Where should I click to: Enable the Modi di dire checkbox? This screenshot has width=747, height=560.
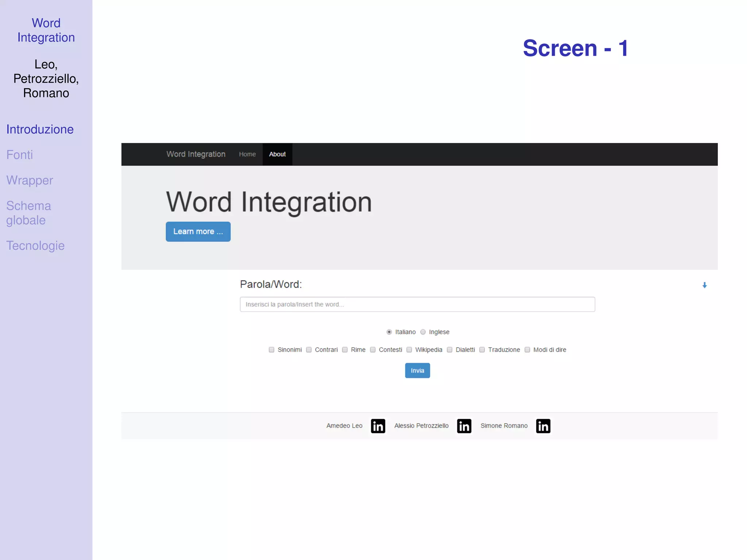point(527,350)
